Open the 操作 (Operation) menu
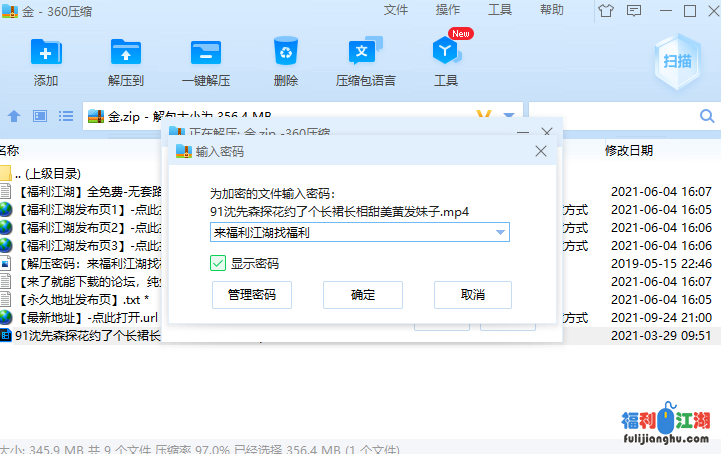Screen dimensions: 721x454 tap(448, 10)
